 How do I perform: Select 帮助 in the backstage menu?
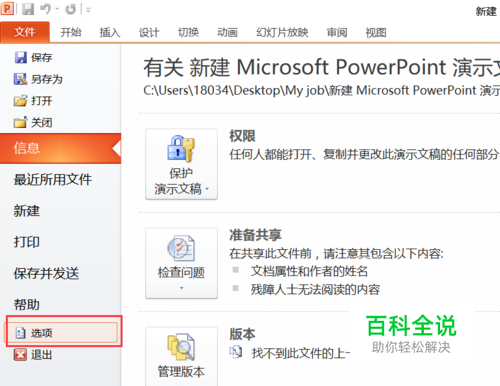(x=27, y=304)
